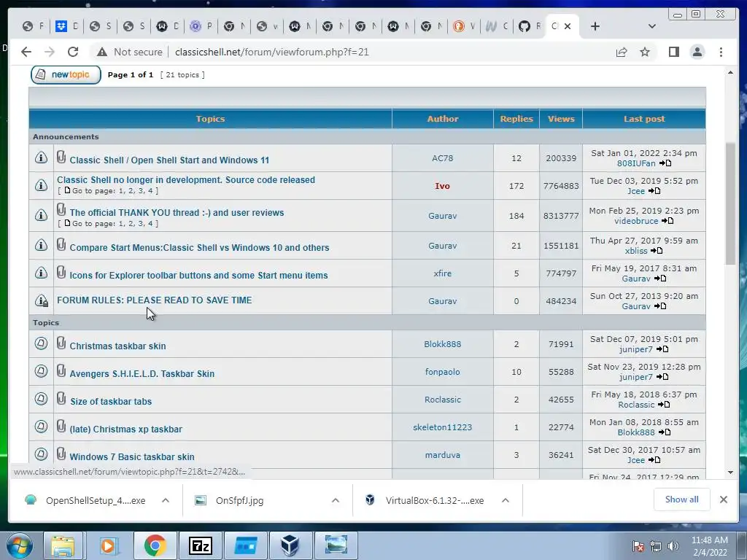Open a new browser tab
This screenshot has height=560, width=747.
[x=595, y=26]
